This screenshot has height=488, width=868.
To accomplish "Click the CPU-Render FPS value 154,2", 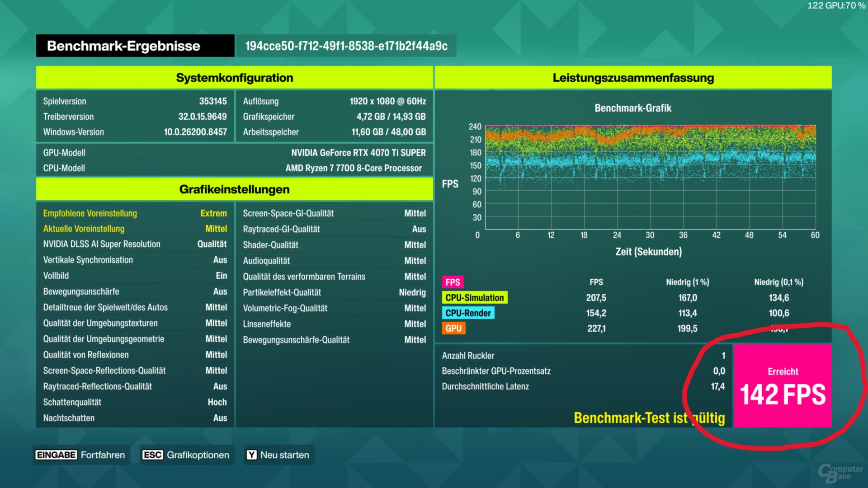I will click(x=596, y=313).
